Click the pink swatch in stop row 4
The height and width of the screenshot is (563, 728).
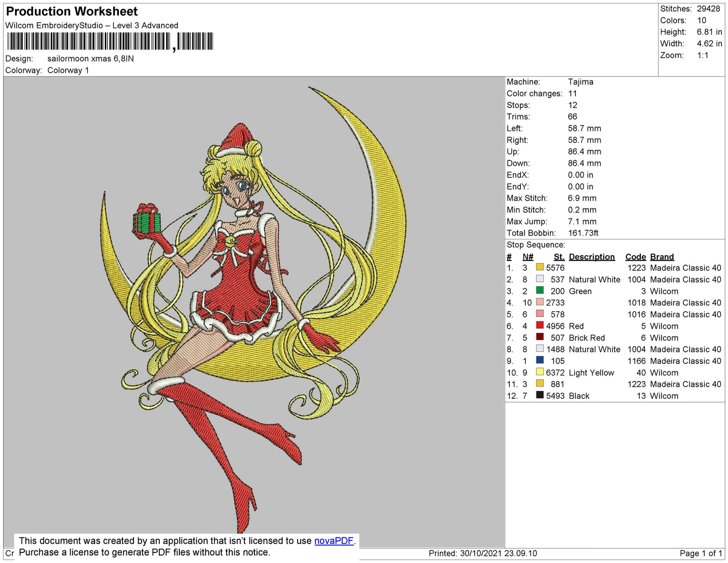(x=540, y=302)
